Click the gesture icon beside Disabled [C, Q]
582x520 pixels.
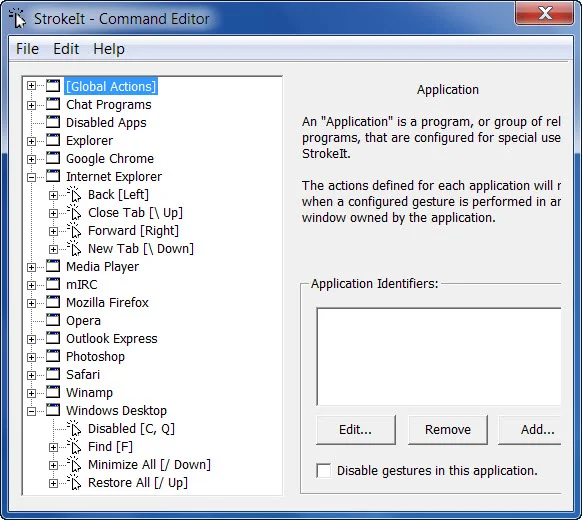(x=74, y=428)
